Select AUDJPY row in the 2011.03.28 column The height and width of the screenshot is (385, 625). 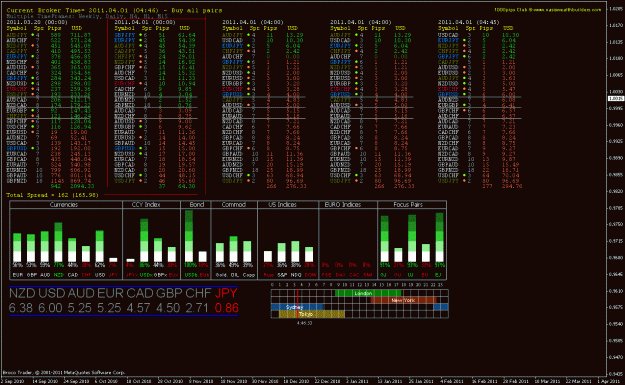tap(49, 35)
